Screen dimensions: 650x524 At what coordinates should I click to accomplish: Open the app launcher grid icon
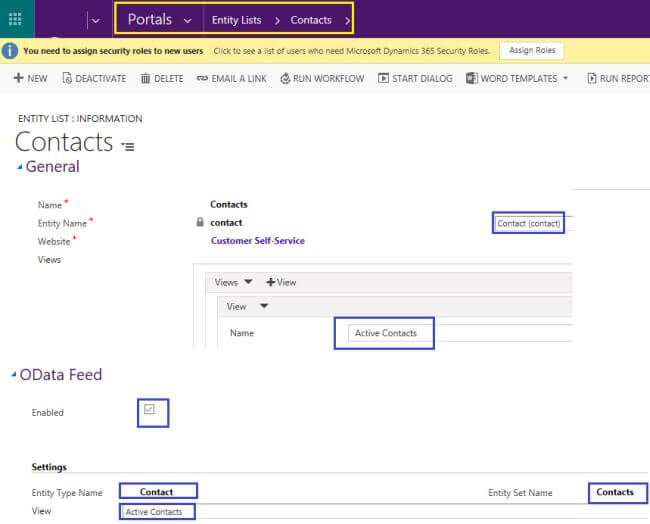point(15,19)
